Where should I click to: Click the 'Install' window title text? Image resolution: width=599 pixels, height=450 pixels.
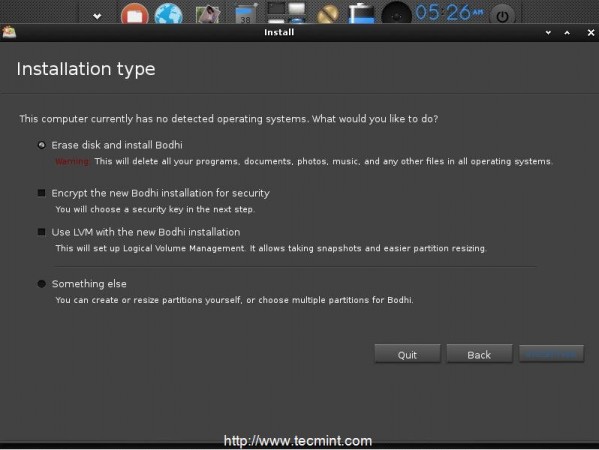(279, 32)
